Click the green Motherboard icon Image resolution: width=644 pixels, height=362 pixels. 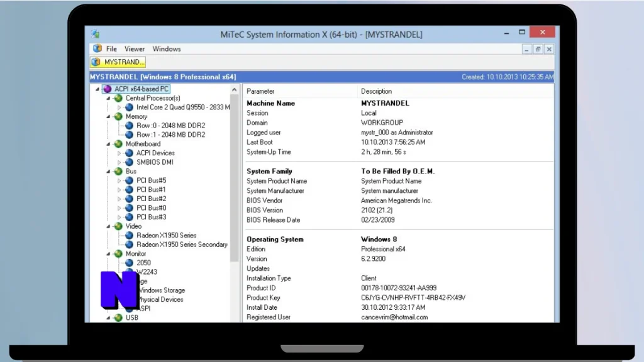(118, 144)
